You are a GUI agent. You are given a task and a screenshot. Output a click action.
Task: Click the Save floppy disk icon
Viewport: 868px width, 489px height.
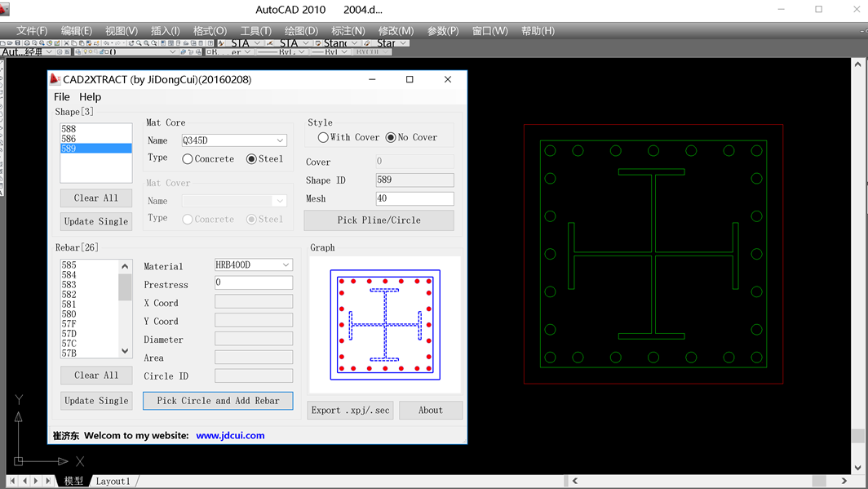tap(18, 43)
